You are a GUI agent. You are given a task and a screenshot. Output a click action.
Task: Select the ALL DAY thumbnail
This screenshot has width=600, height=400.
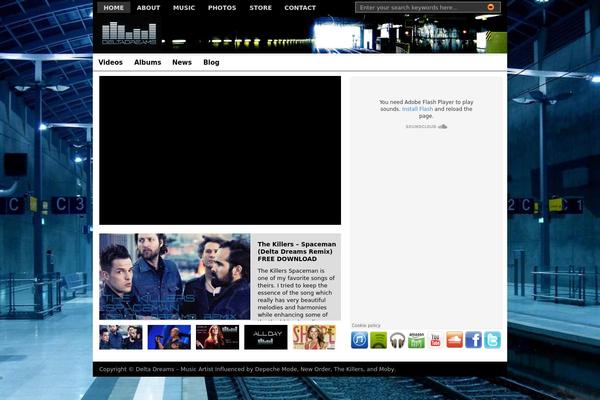click(x=266, y=337)
